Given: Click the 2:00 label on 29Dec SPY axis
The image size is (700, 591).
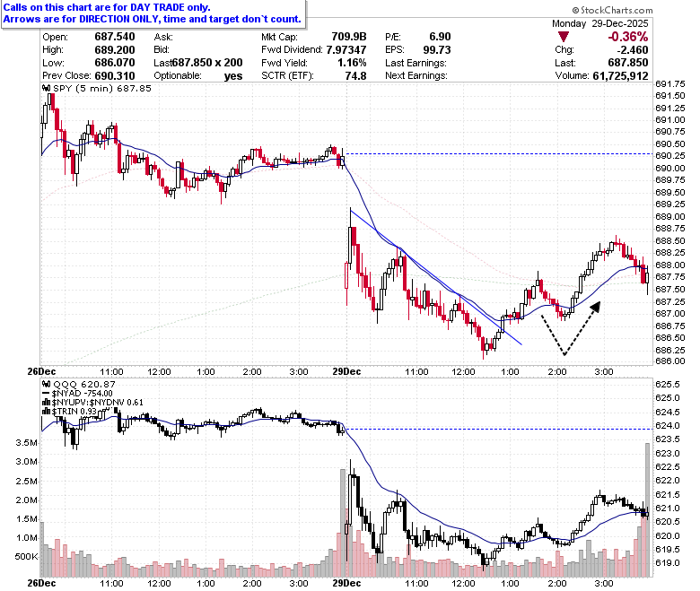Looking at the screenshot, I should tap(557, 371).
